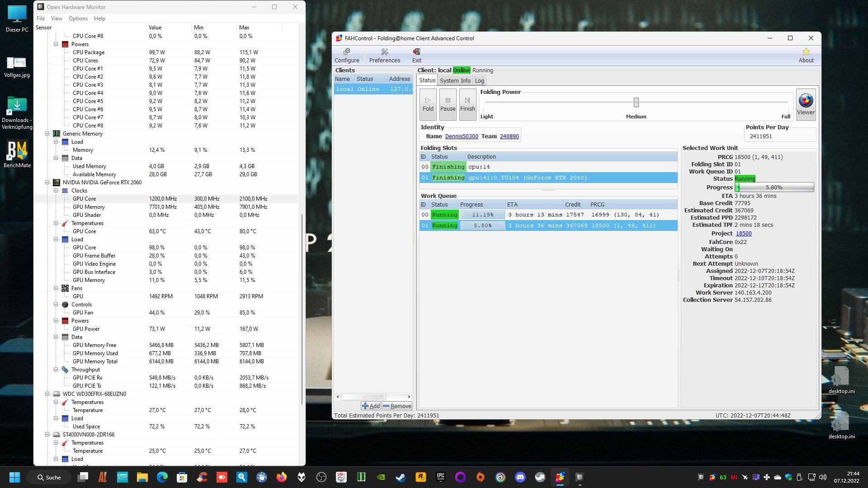Click the Finish folding button
The width and height of the screenshot is (868, 488).
467,104
